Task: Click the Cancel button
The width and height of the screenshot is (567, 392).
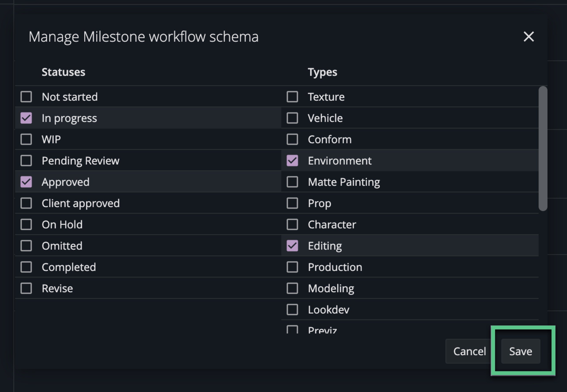Action: click(x=469, y=351)
